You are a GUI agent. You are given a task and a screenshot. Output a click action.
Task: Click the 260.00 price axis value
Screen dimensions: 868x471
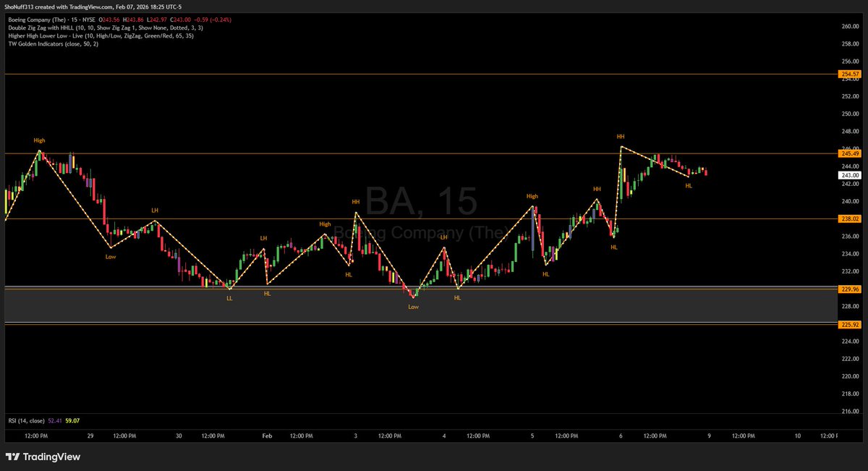point(850,26)
